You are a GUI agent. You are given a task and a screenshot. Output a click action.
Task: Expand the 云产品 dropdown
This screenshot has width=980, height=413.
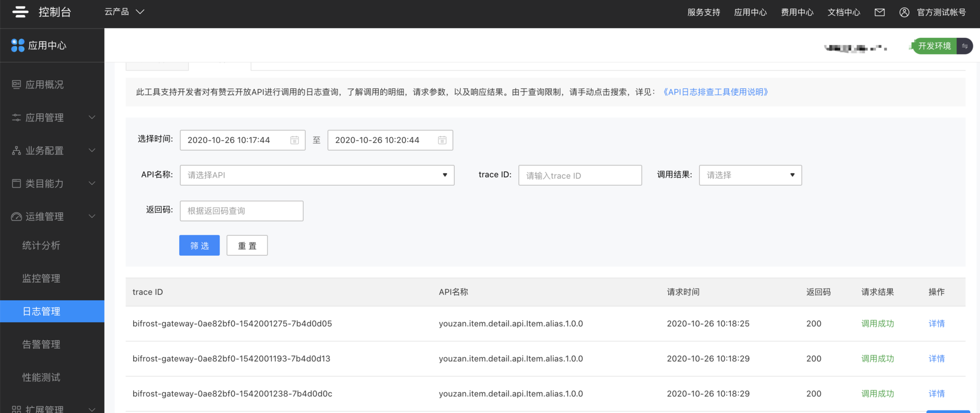[x=125, y=12]
